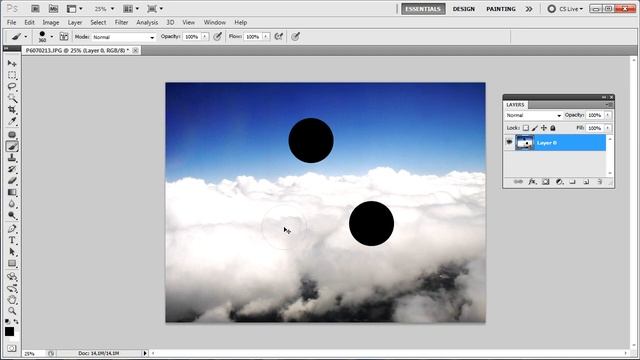Open the Image menu

click(x=51, y=22)
